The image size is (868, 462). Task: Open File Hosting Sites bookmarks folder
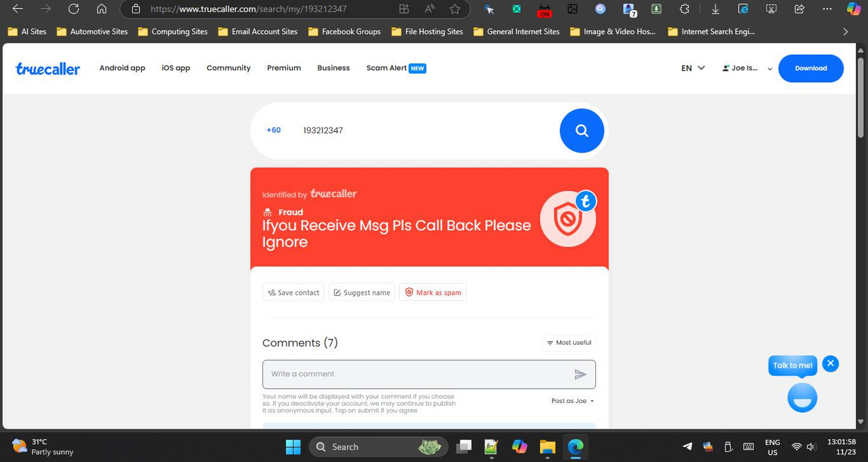click(427, 32)
